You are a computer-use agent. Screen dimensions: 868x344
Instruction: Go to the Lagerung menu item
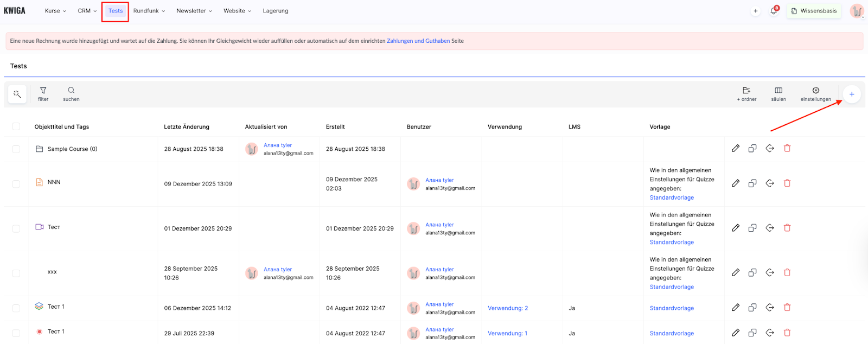pos(276,11)
